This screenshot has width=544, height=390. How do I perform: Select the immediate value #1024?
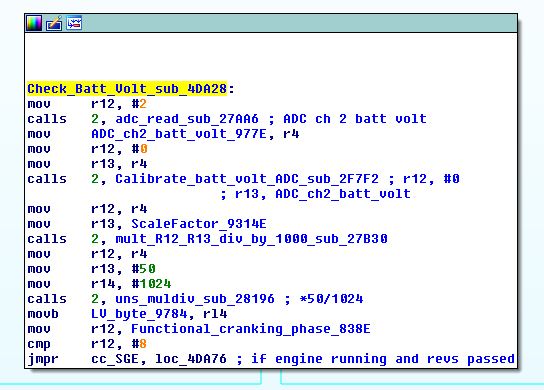(x=151, y=284)
